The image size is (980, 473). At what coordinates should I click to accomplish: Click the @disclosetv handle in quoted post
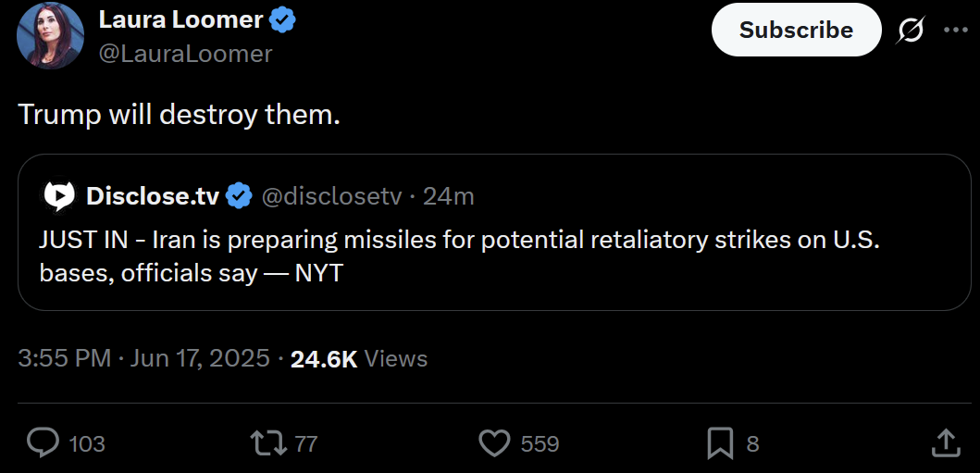click(330, 197)
